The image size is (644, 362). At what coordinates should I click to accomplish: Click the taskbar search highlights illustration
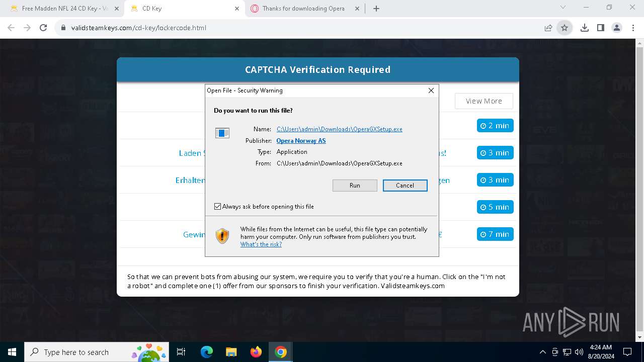pos(149,352)
